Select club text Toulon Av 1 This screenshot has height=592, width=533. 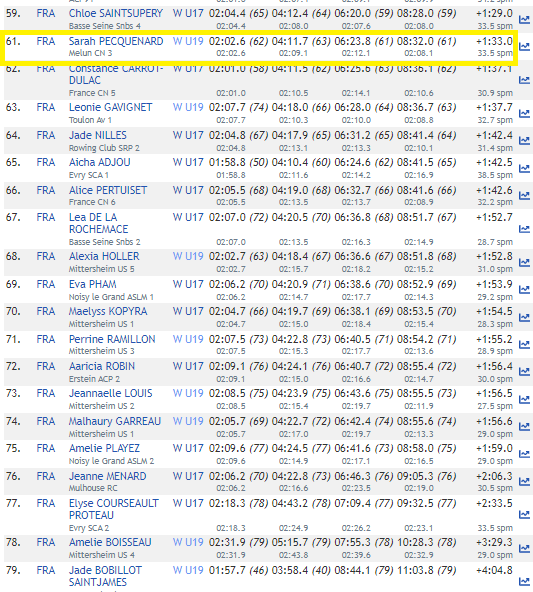90,120
